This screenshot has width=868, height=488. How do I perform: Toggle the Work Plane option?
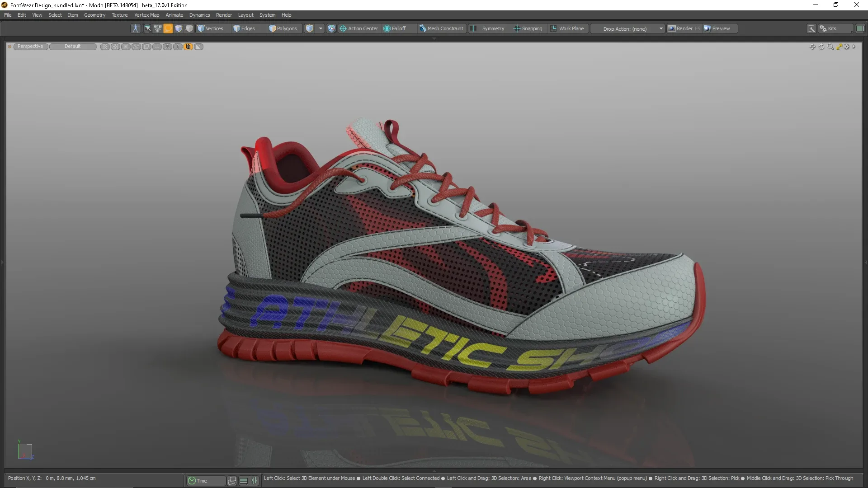point(568,28)
